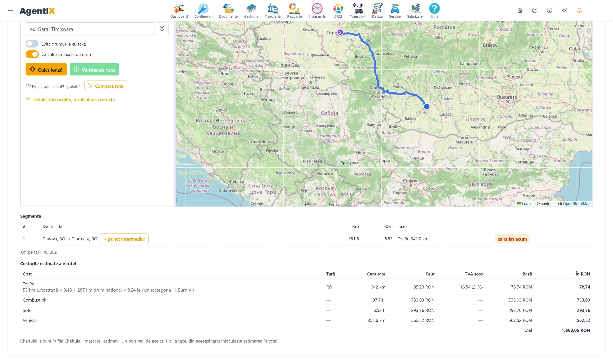The width and height of the screenshot is (613, 364).
Task: Click the Combustibil row label
Action: (34, 300)
